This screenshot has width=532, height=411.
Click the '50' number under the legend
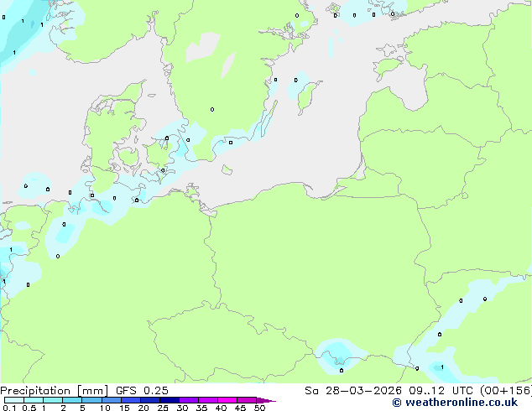coord(260,408)
